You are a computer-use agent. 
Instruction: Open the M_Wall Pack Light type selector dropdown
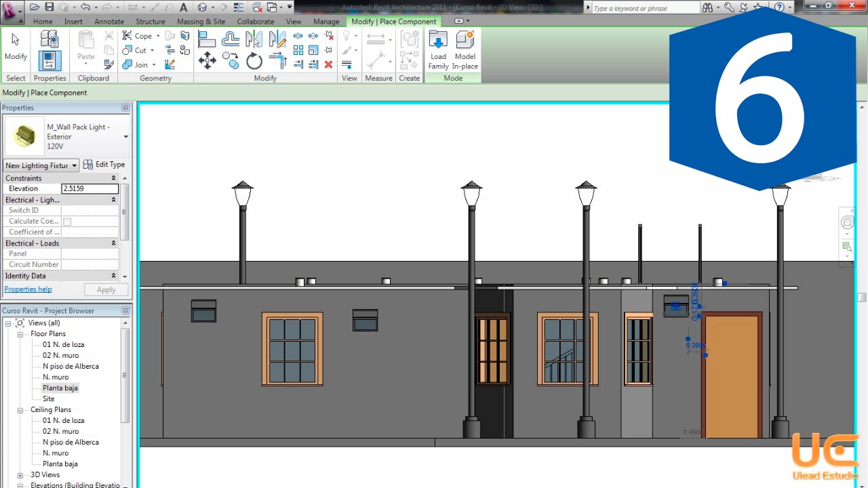tap(125, 137)
